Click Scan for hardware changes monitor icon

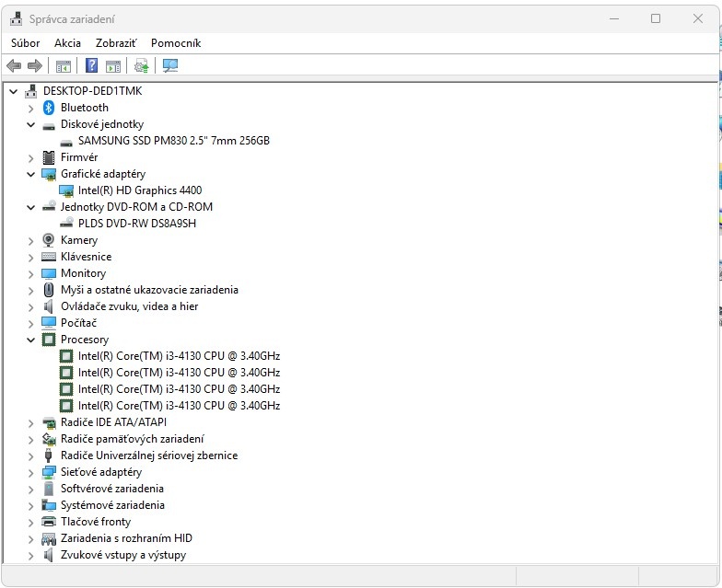[x=169, y=66]
